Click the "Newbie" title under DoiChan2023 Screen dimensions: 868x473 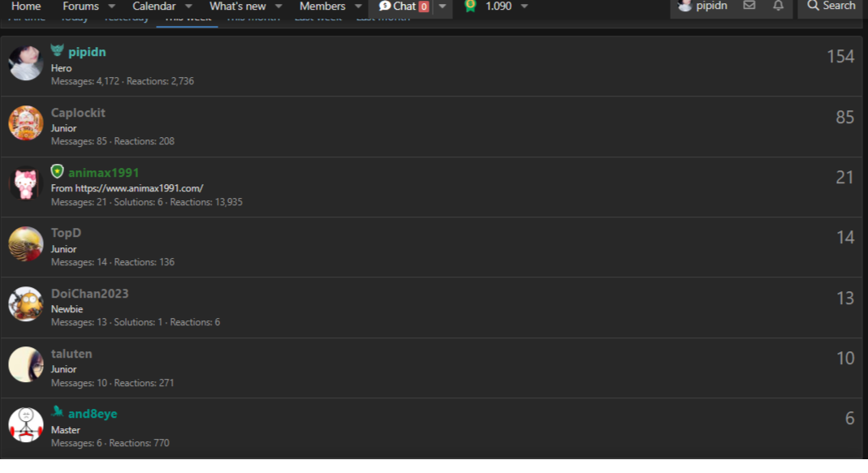pos(67,309)
